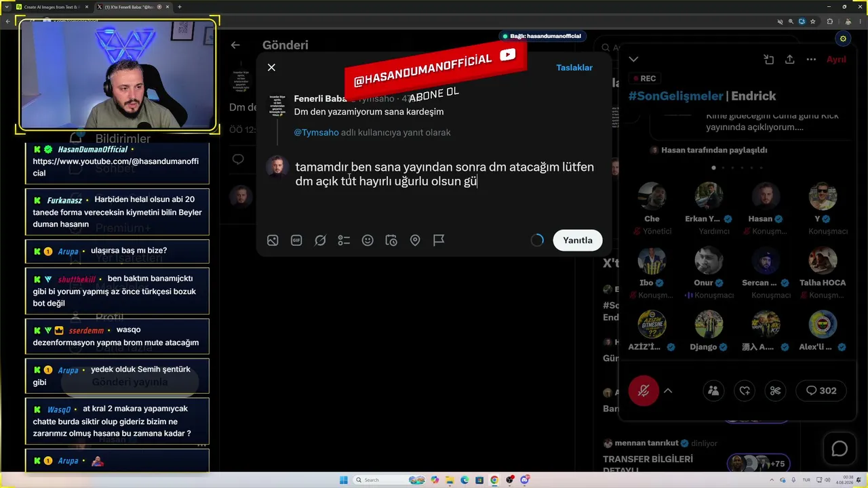Post the reply with Yanıtla button

click(x=578, y=240)
